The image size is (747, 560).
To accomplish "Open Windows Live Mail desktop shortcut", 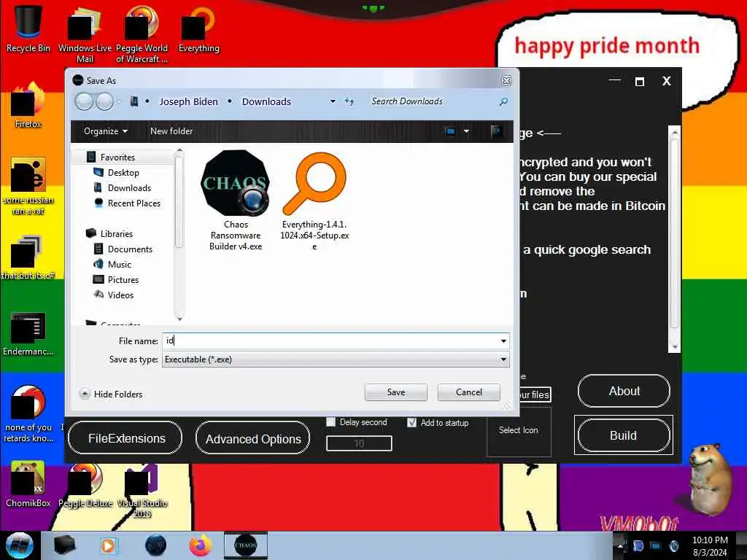I will point(85,34).
